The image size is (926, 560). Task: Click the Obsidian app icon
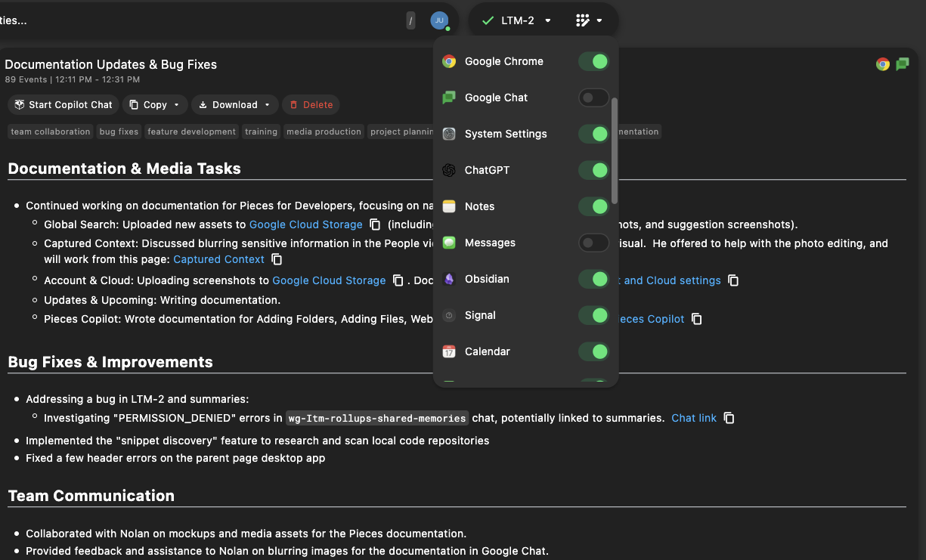pos(449,279)
